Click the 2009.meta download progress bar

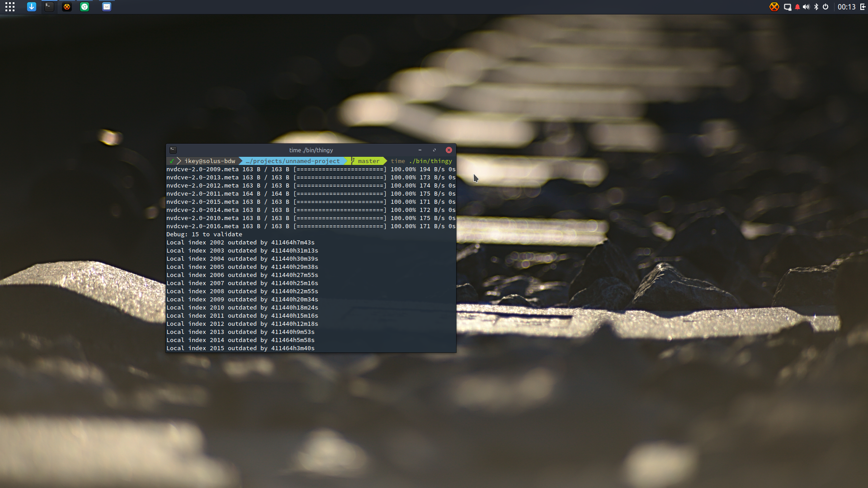click(340, 169)
